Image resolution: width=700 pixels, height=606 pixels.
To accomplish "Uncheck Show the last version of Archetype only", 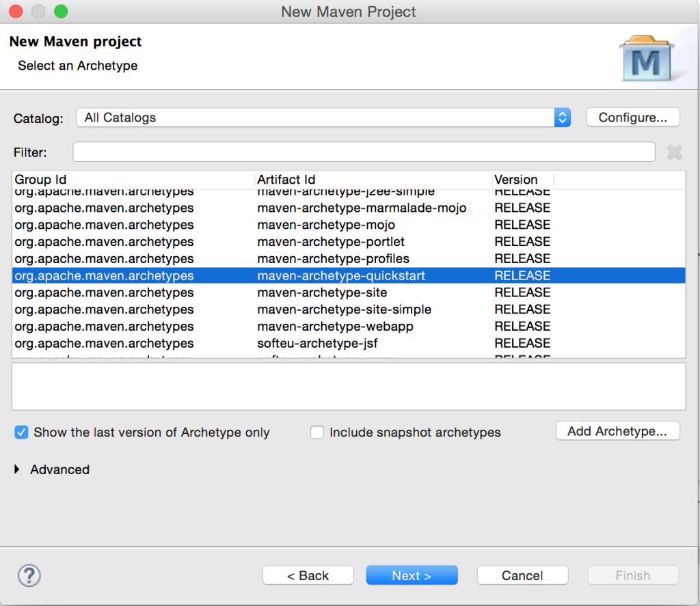I will pos(22,432).
